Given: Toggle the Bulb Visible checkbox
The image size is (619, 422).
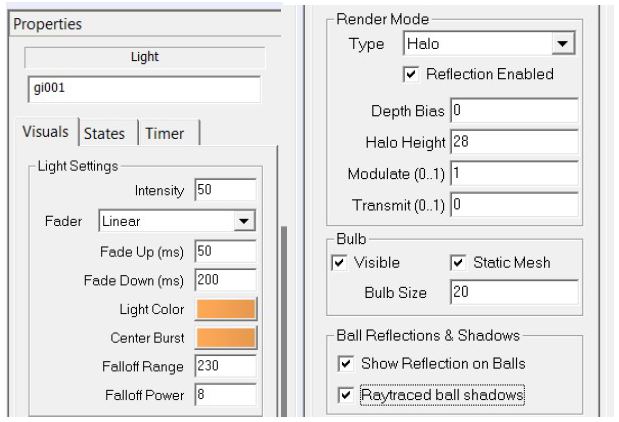Looking at the screenshot, I should (x=340, y=263).
